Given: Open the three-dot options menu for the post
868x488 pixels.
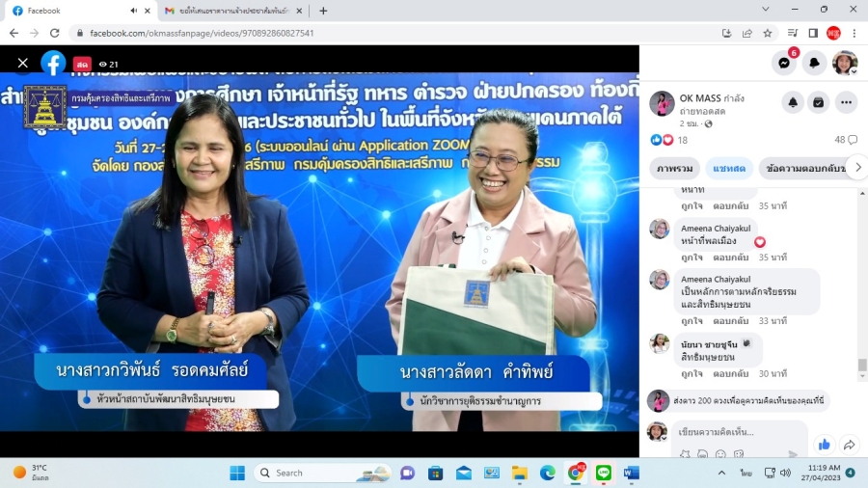Looking at the screenshot, I should [x=846, y=102].
